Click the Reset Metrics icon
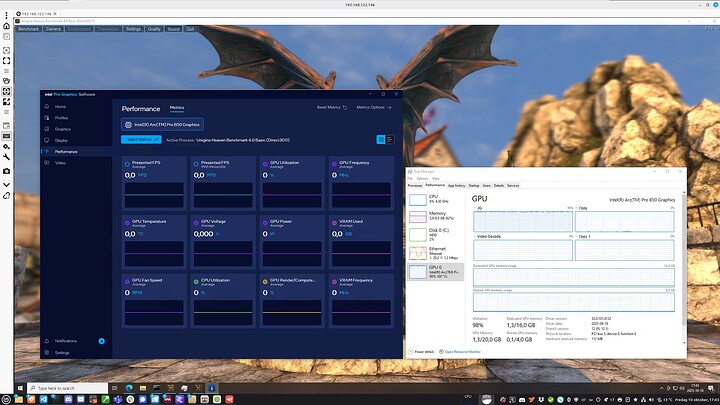Screen dimensions: 720x405 pos(347,107)
